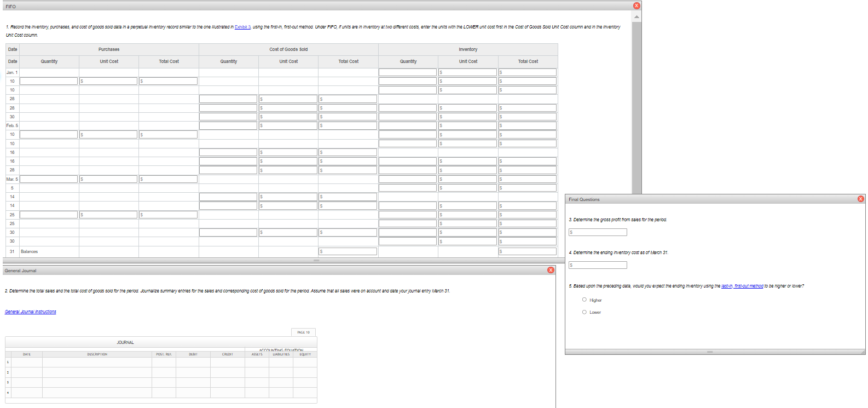Click the Mar. 25 Purchases Total Cost field
The width and height of the screenshot is (868, 408).
point(169,215)
